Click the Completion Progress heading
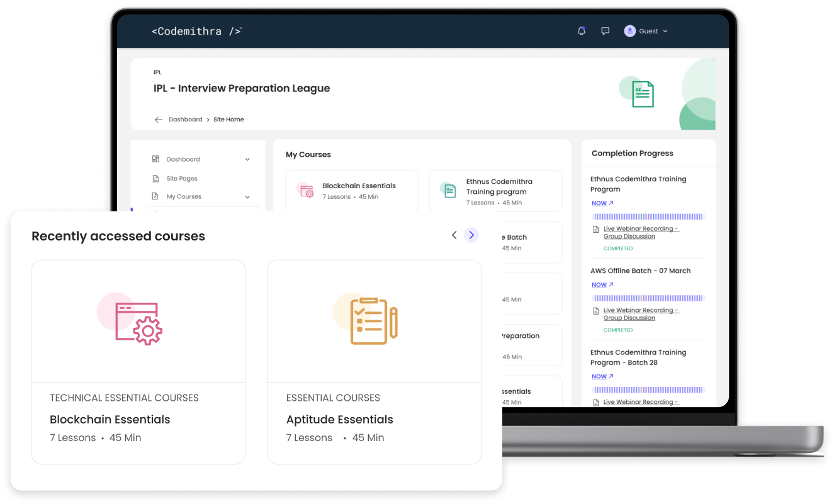The width and height of the screenshot is (834, 504). [x=633, y=154]
